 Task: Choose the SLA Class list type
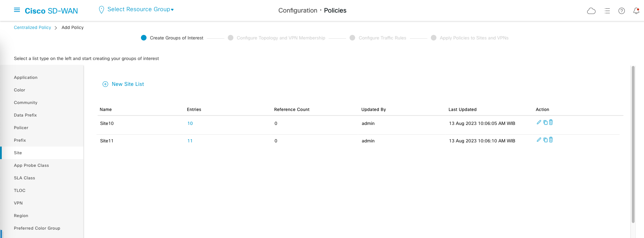coord(24,178)
